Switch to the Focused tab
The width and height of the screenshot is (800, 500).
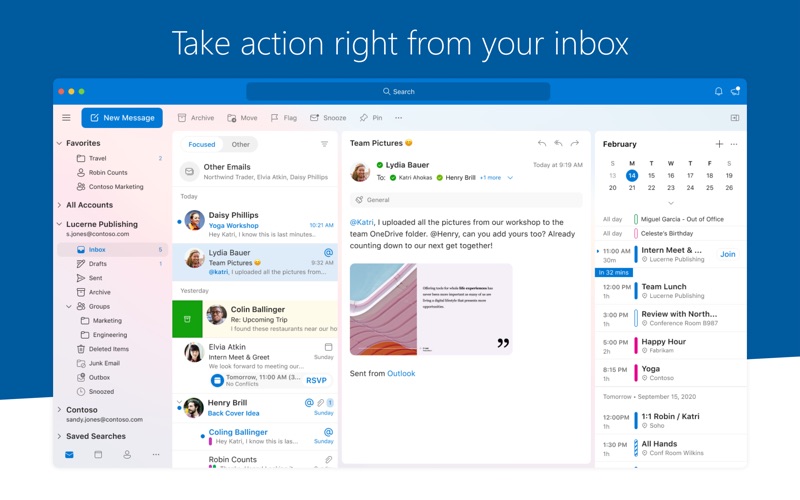(202, 144)
